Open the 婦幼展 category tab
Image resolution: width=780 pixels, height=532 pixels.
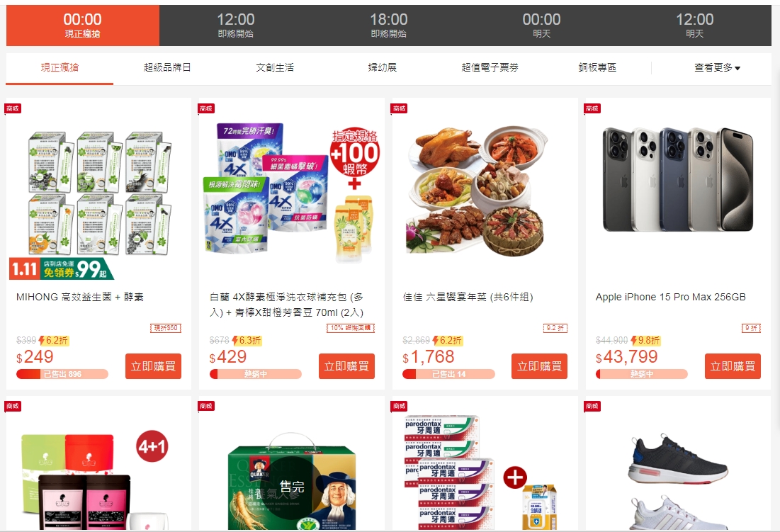click(x=382, y=67)
